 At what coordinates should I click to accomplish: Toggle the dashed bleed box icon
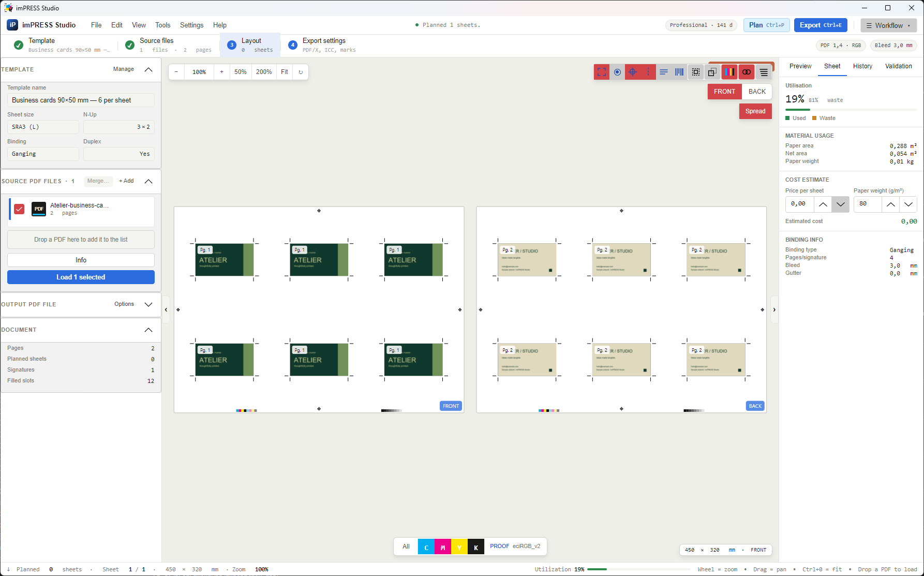coord(696,72)
